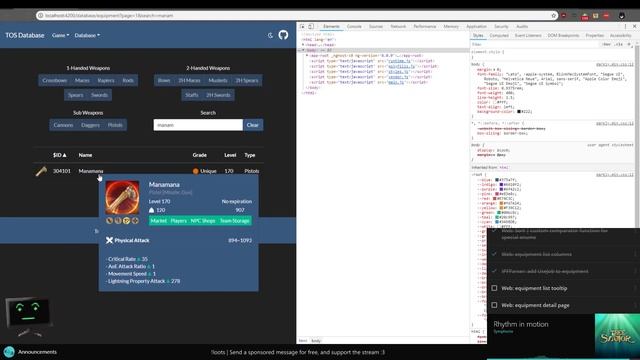Open the GitHub icon link in navbar
This screenshot has height=360, width=640.
[283, 35]
